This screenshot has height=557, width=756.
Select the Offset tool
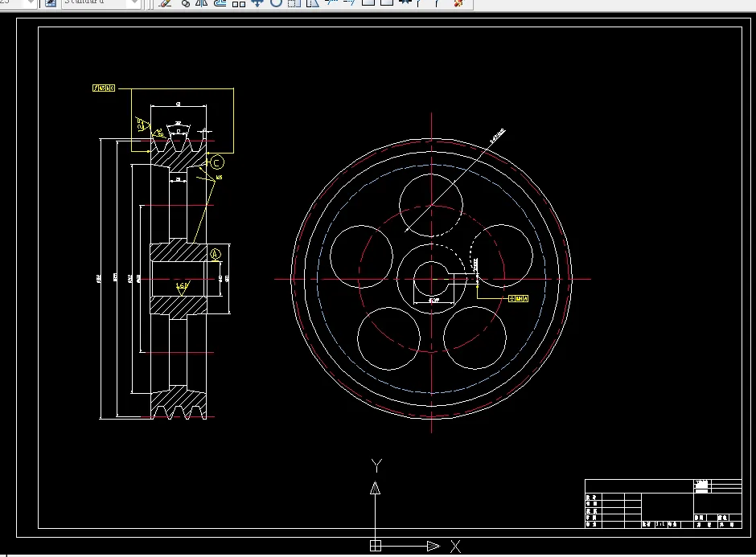coord(220,3)
